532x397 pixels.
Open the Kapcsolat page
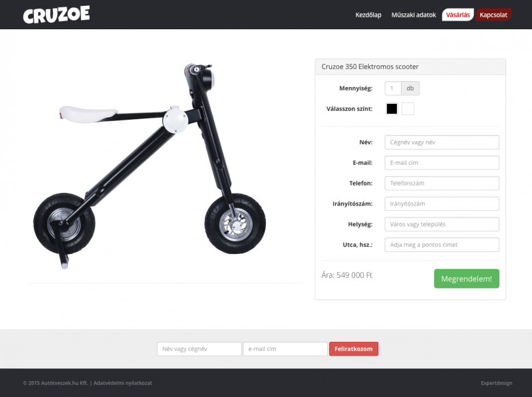click(493, 15)
